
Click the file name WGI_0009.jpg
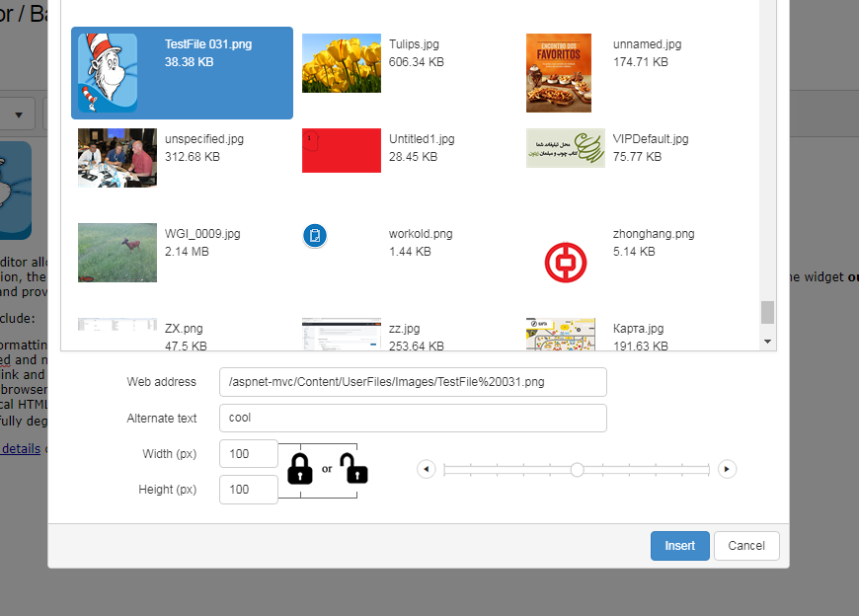[202, 234]
